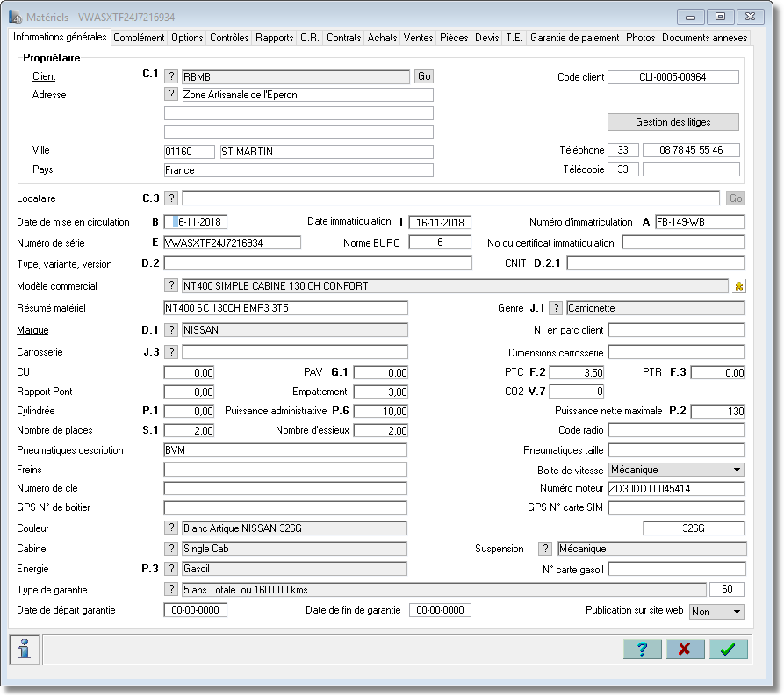Click the Pneumatiques description field BVM

point(285,450)
